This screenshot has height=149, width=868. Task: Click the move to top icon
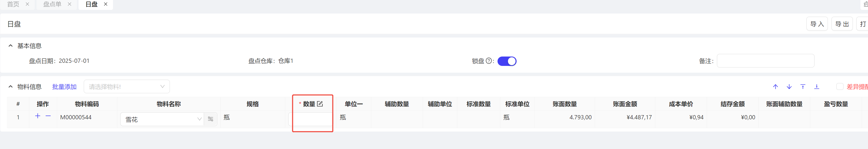click(803, 87)
